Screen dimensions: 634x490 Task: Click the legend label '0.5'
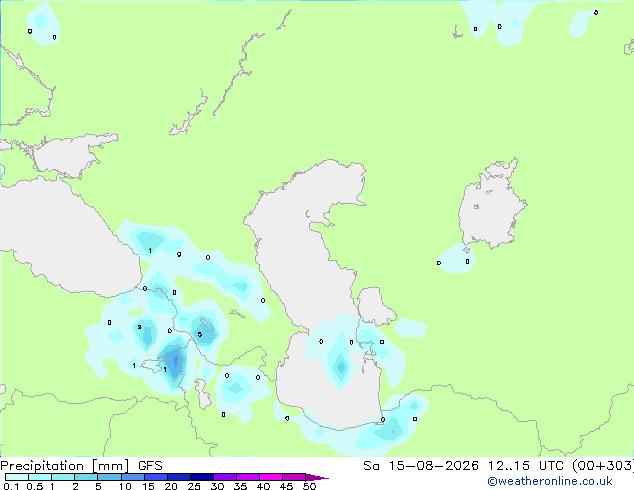[35, 486]
